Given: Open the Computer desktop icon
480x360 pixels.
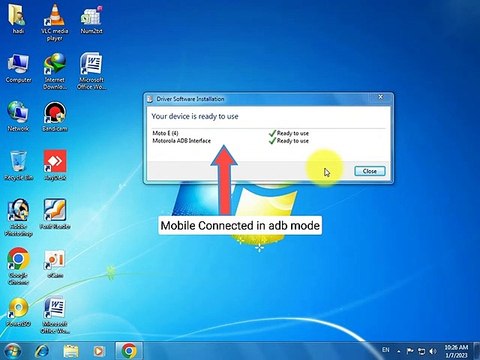Looking at the screenshot, I should tap(18, 68).
